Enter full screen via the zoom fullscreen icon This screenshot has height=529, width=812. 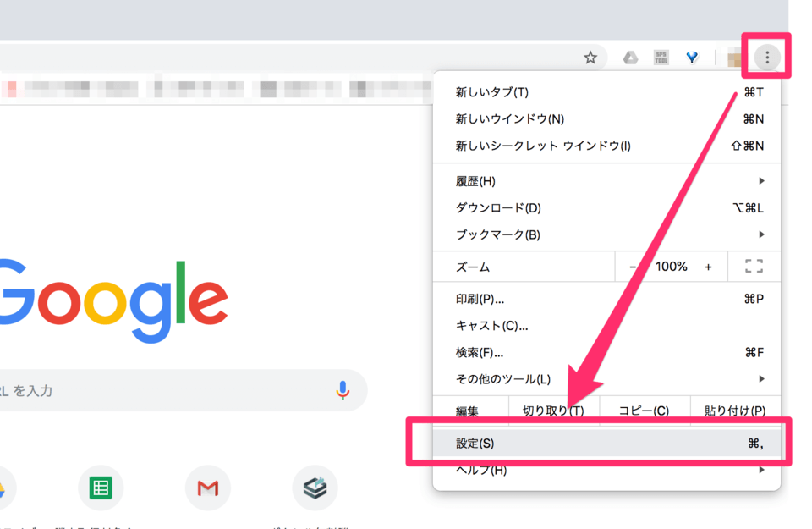(x=753, y=266)
